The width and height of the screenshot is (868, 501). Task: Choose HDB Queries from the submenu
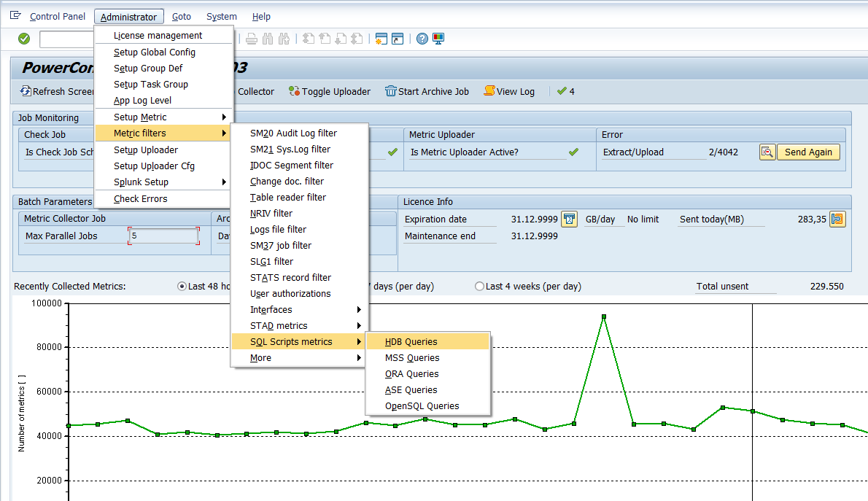[411, 342]
